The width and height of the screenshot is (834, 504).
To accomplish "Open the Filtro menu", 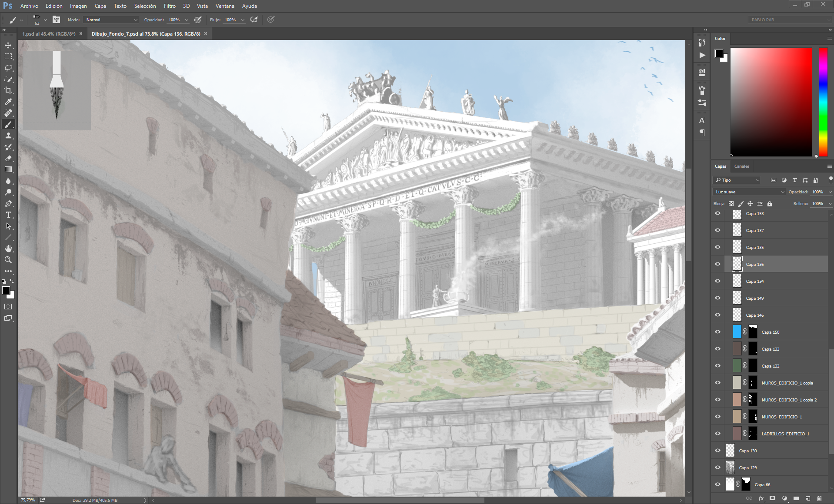I will coord(170,6).
